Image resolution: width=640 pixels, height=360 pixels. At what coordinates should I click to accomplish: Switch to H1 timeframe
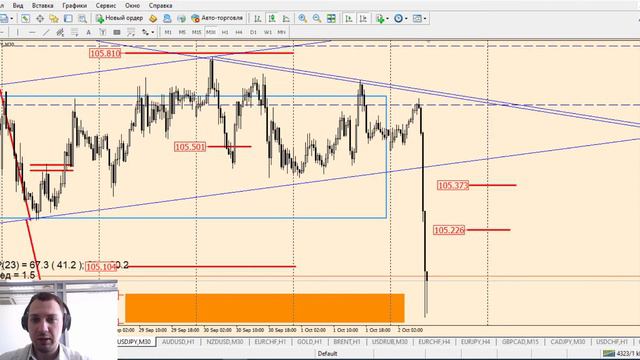point(225,32)
